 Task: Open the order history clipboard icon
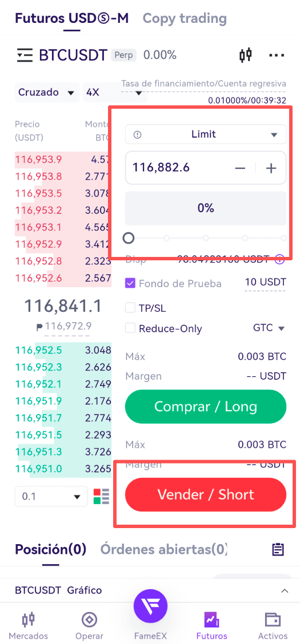click(x=278, y=549)
